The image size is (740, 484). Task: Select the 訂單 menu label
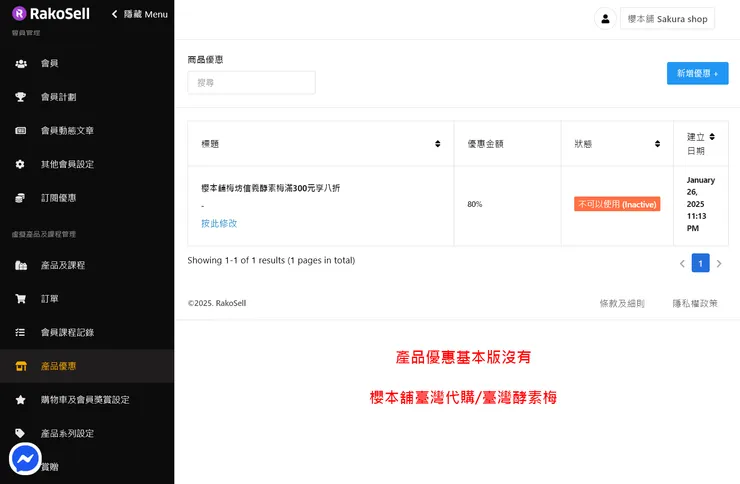[50, 299]
